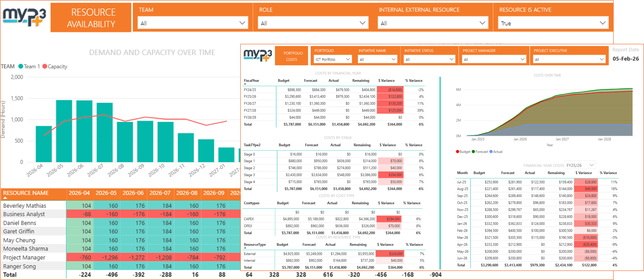Image resolution: width=644 pixels, height=280 pixels.
Task: Click the Budget legend icon under Costs Over Time
Action: (457, 152)
